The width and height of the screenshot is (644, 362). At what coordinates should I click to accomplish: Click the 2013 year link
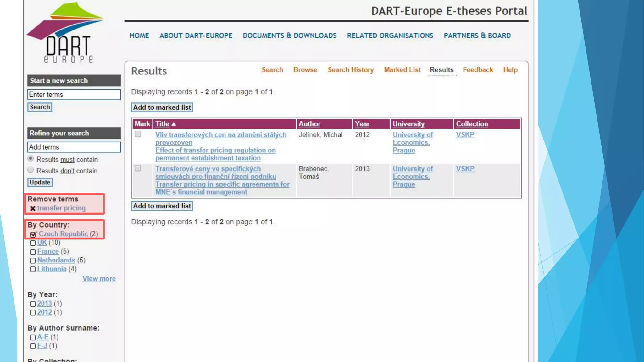[x=44, y=304]
